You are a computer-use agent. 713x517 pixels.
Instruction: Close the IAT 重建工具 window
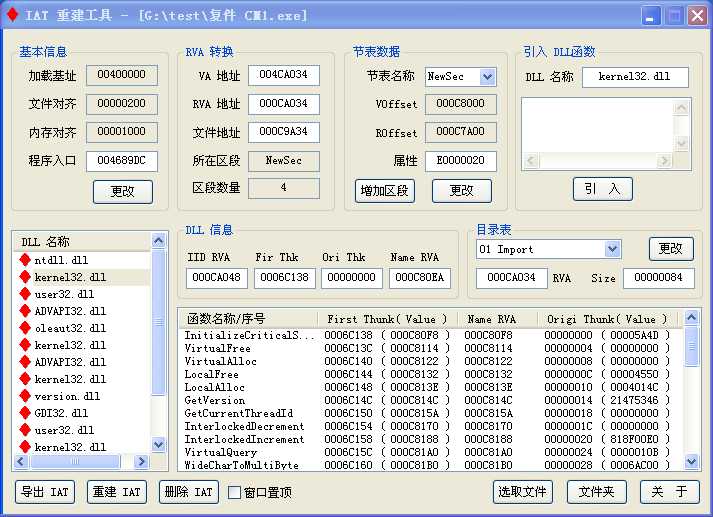tap(697, 16)
